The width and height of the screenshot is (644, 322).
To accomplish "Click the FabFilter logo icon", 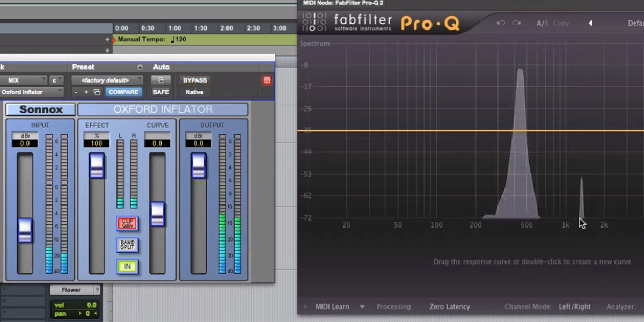I will coord(314,21).
